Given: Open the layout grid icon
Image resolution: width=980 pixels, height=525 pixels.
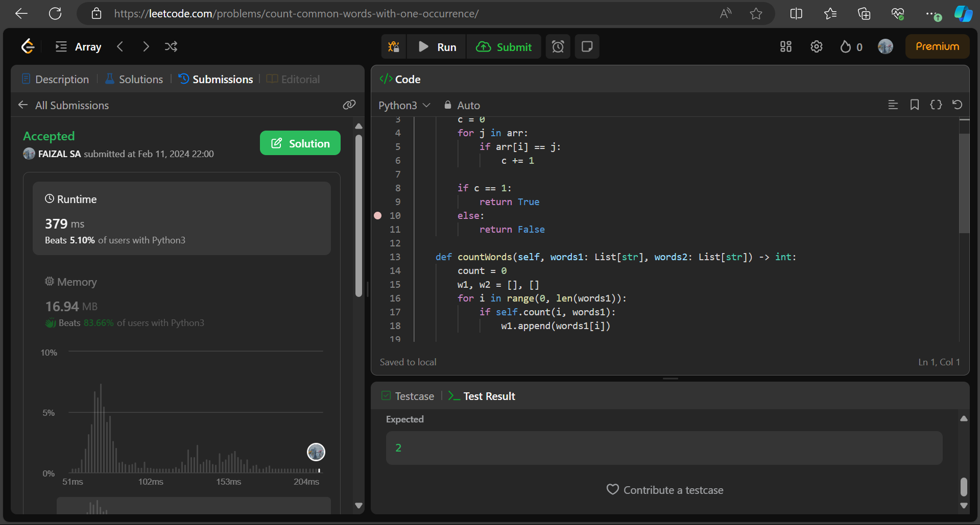Looking at the screenshot, I should [x=786, y=47].
